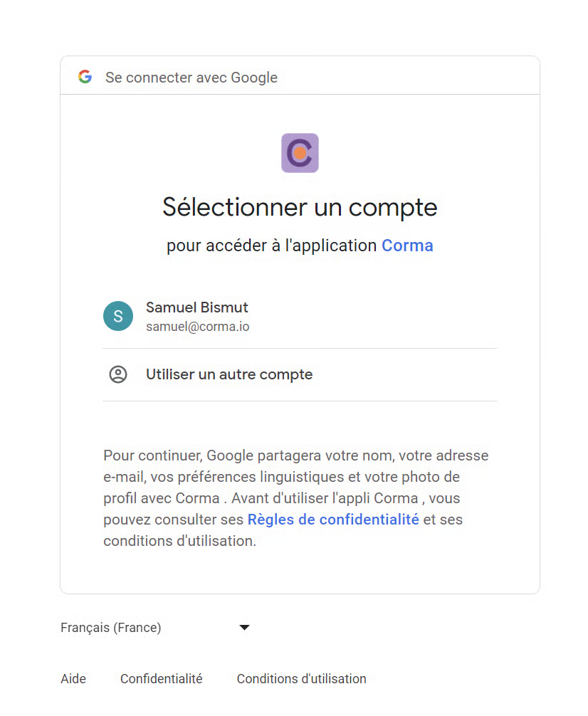The height and width of the screenshot is (716, 588).
Task: Click the Google G logo
Action: (85, 77)
